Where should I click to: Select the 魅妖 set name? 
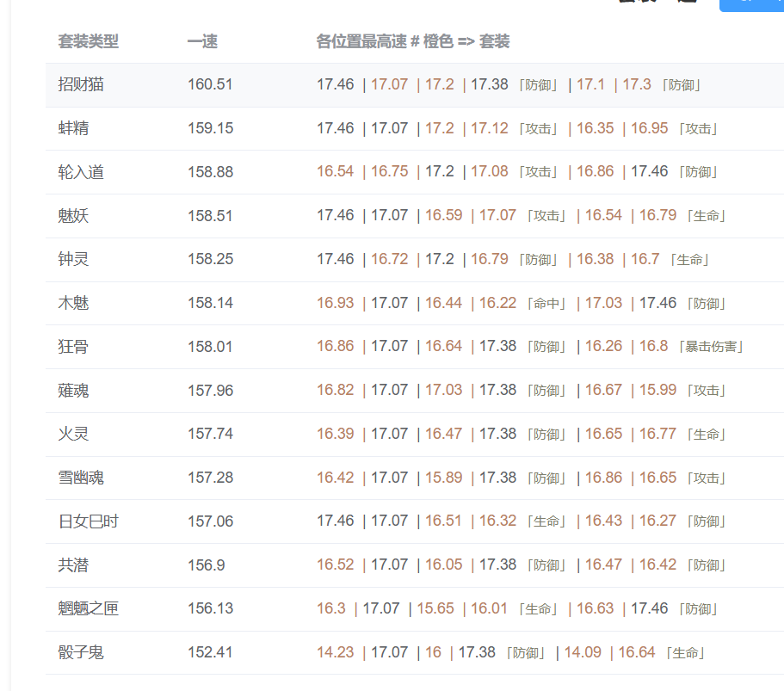click(x=73, y=215)
